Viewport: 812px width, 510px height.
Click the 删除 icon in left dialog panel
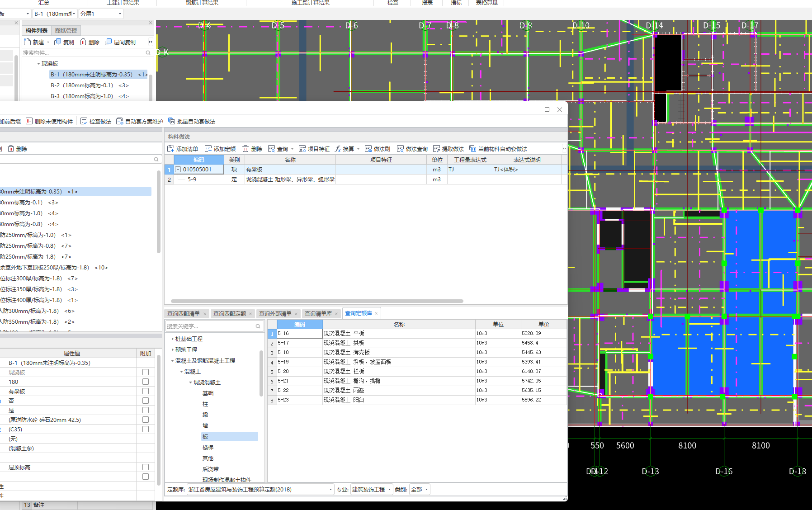click(x=11, y=149)
